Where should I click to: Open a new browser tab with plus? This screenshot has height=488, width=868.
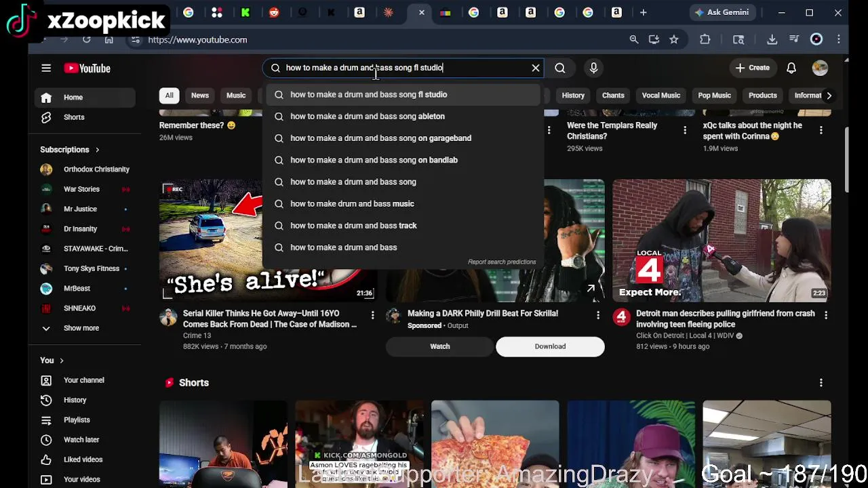tap(644, 12)
